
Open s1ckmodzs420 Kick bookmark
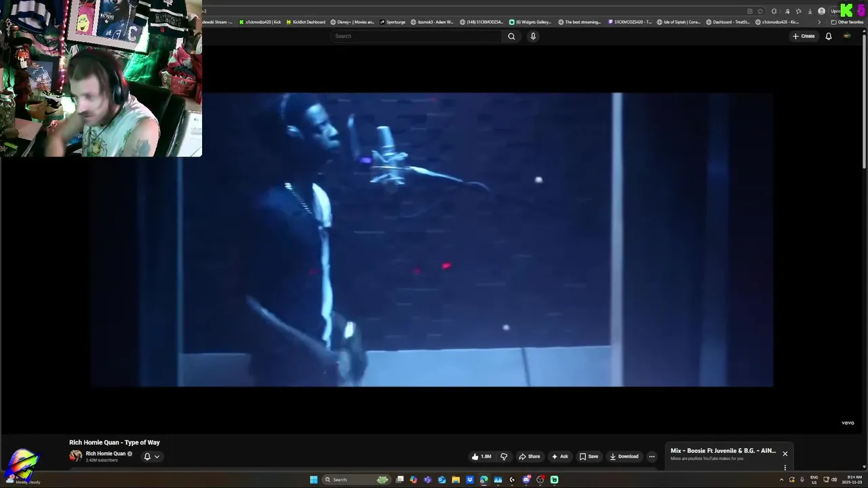(x=260, y=22)
